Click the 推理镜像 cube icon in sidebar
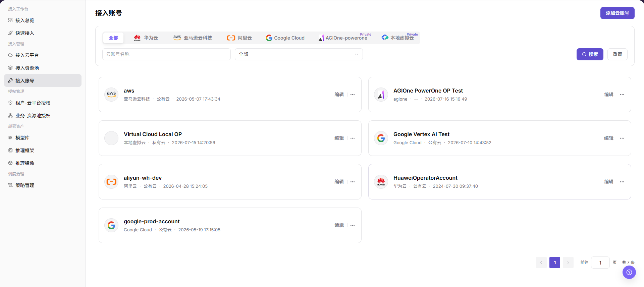The image size is (644, 287). (x=10, y=163)
